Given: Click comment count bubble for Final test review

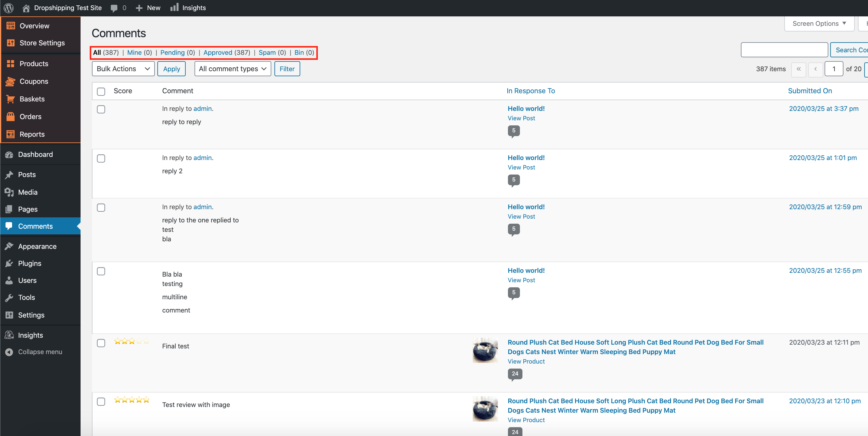Looking at the screenshot, I should 515,374.
